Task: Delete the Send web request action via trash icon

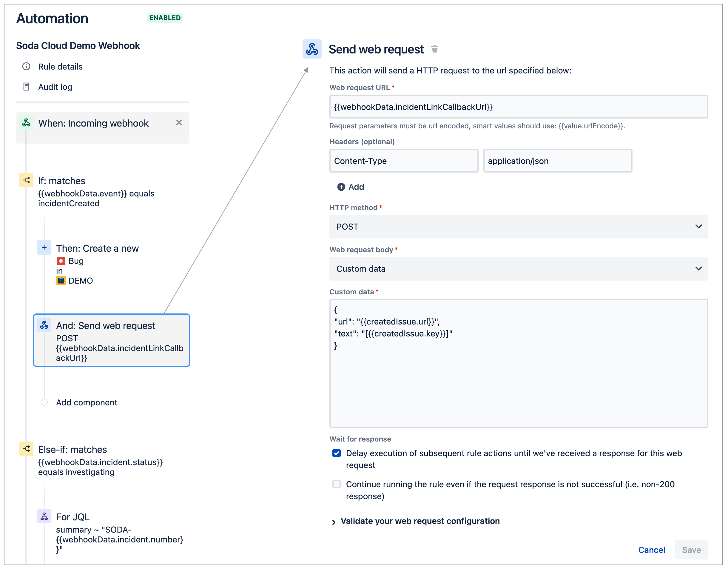Action: [x=434, y=49]
